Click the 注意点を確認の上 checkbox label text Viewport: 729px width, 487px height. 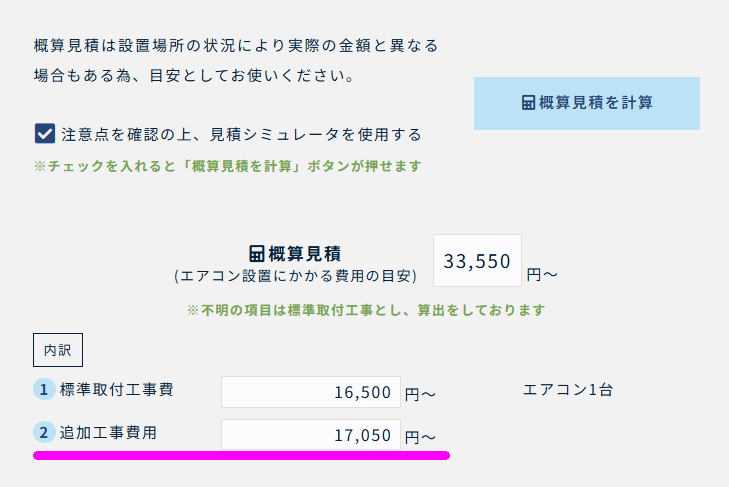click(241, 135)
